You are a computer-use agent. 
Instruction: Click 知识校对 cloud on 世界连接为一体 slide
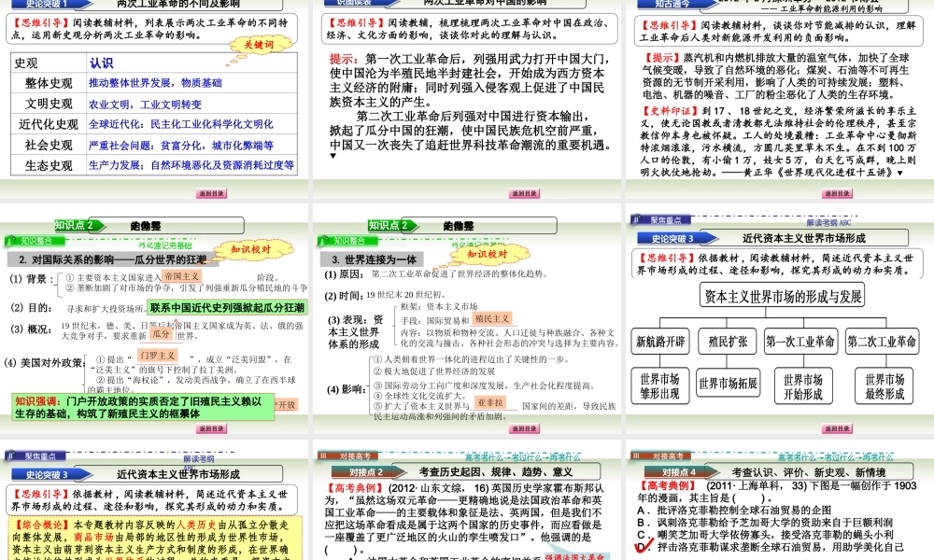(488, 254)
